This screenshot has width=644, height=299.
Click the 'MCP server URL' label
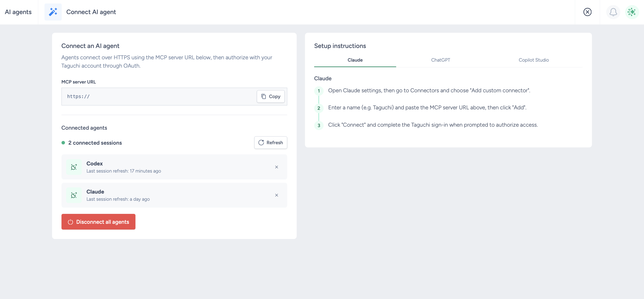tap(79, 82)
